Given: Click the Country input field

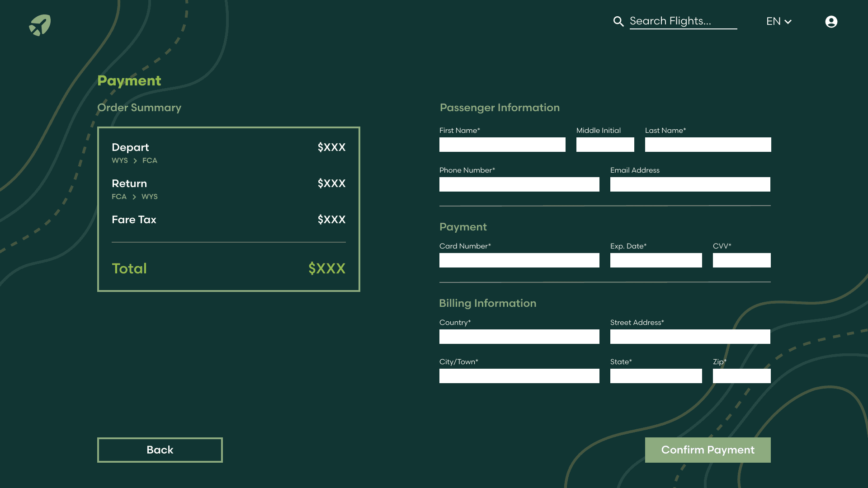Looking at the screenshot, I should coord(519,337).
